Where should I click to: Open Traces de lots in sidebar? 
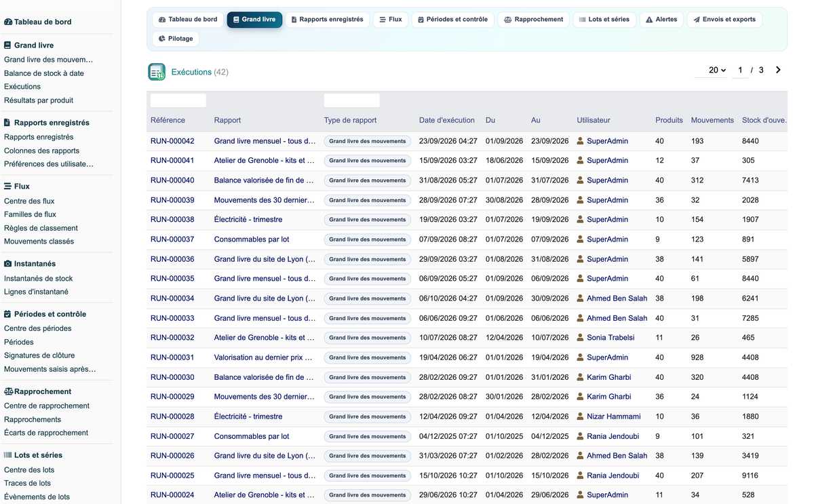tap(27, 483)
